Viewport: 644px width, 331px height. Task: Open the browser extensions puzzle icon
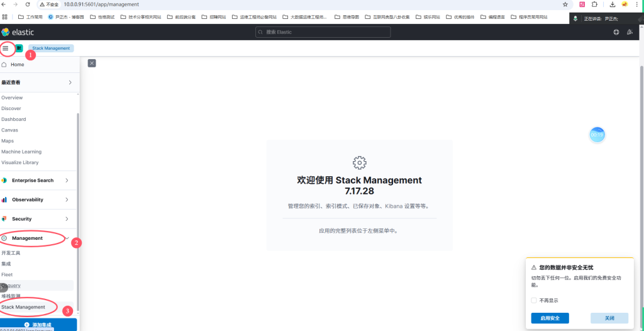tap(594, 4)
